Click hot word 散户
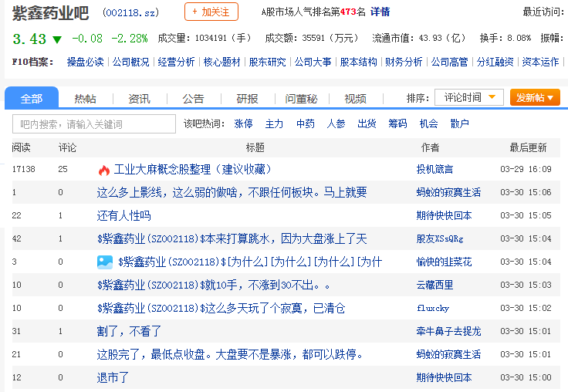The width and height of the screenshot is (568, 392). [x=459, y=124]
